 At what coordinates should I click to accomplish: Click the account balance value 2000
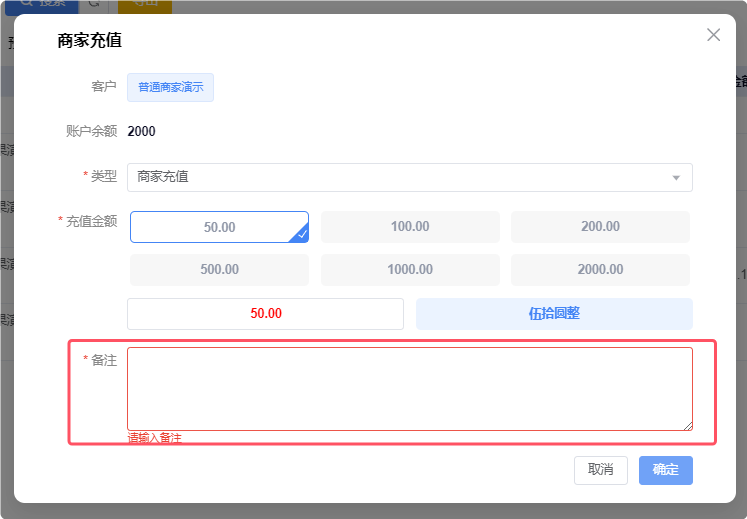coord(141,131)
